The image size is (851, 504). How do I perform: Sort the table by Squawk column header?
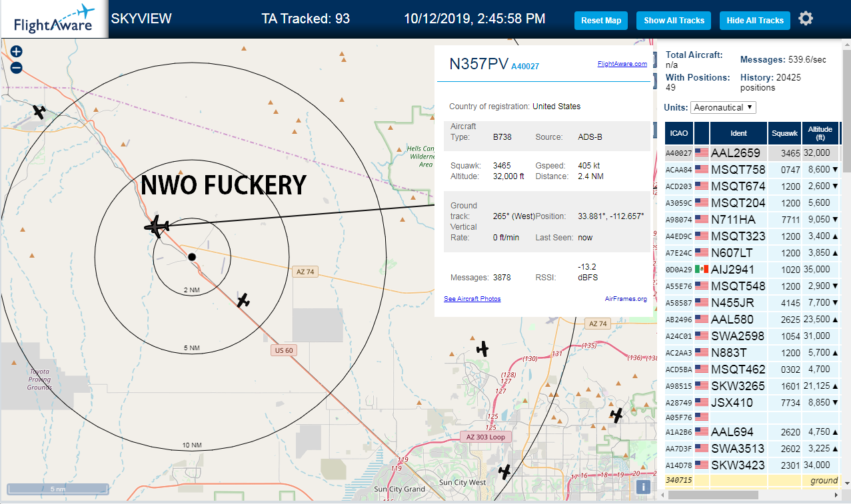[784, 133]
